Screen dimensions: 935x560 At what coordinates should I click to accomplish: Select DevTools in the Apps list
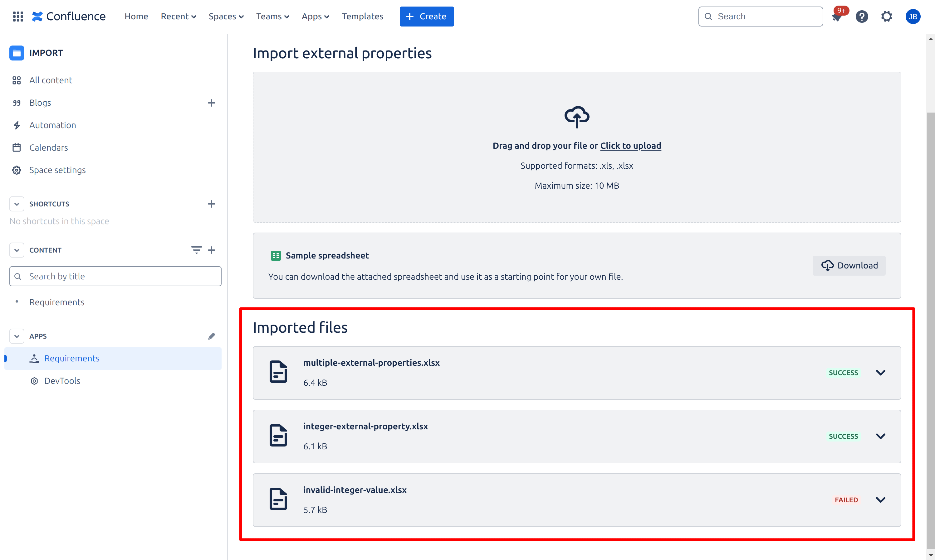point(62,381)
